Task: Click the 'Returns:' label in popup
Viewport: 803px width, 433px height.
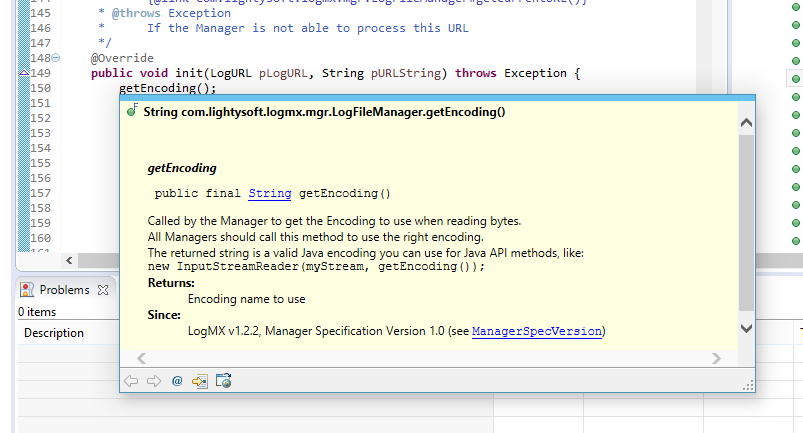Action: [171, 283]
